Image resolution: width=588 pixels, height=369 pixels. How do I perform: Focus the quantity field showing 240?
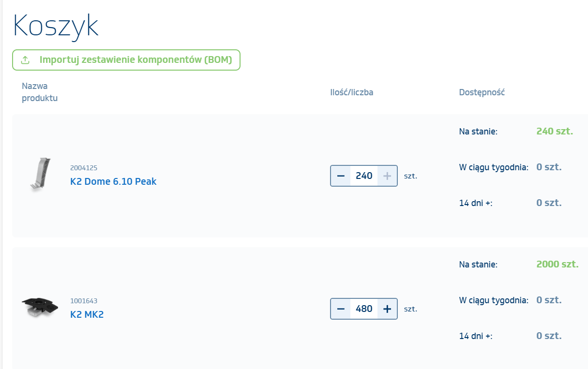pos(364,176)
